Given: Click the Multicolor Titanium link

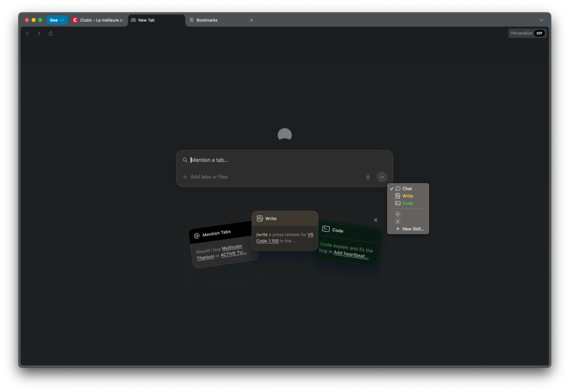Looking at the screenshot, I should point(219,252).
